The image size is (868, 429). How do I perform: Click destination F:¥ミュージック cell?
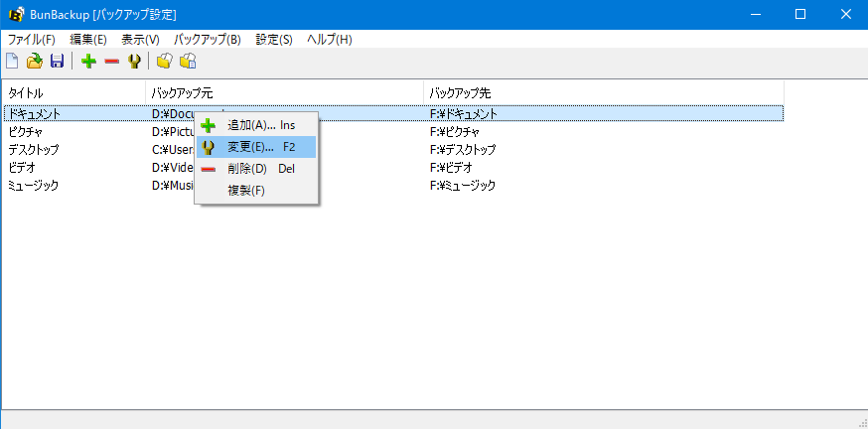coord(462,186)
